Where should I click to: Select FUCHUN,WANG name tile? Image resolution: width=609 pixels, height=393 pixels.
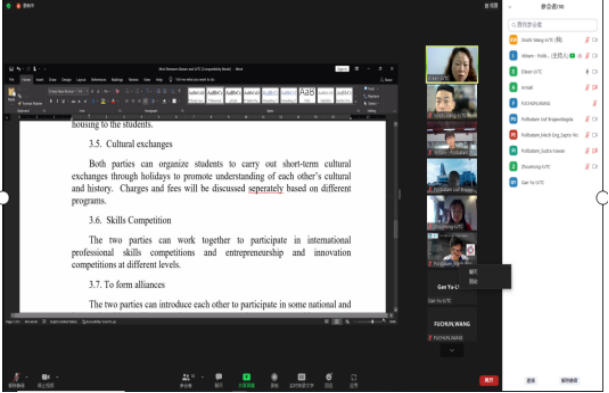coord(452,325)
